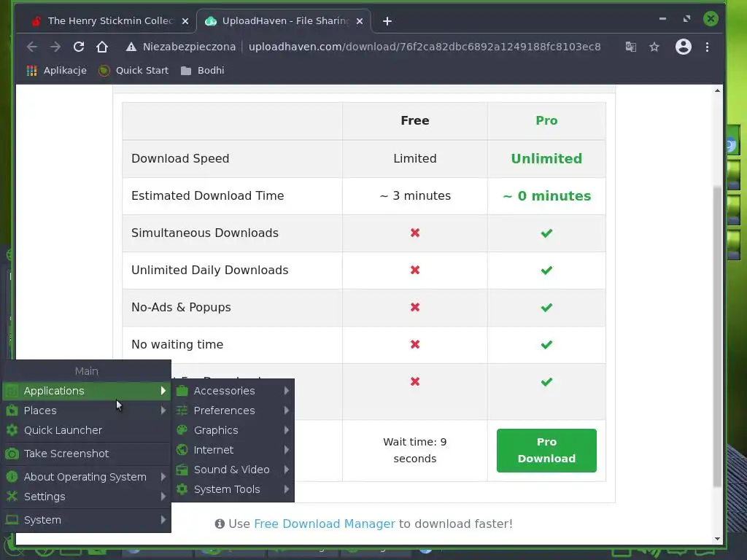747x560 pixels.
Task: Choose Take Screenshot from the Main menu
Action: click(86, 454)
